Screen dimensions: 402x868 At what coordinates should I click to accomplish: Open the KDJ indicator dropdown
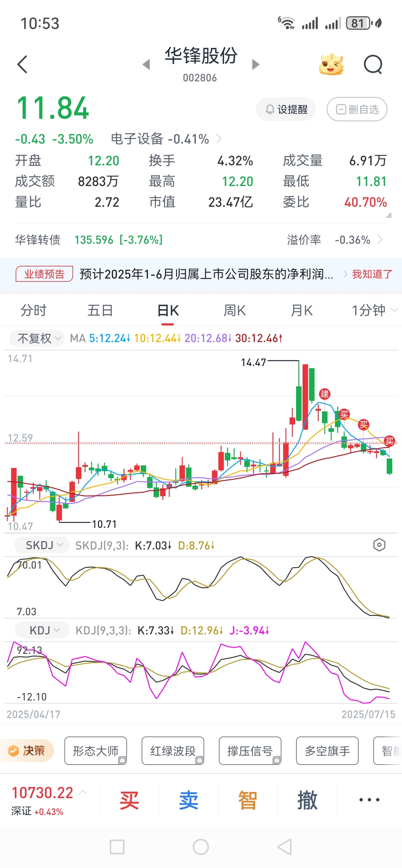click(x=42, y=630)
